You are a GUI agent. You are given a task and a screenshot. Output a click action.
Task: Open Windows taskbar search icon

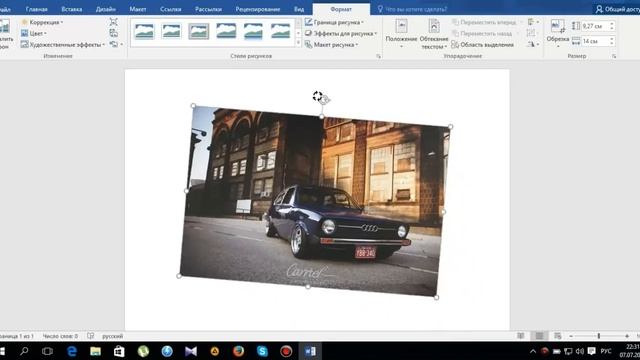[24, 351]
